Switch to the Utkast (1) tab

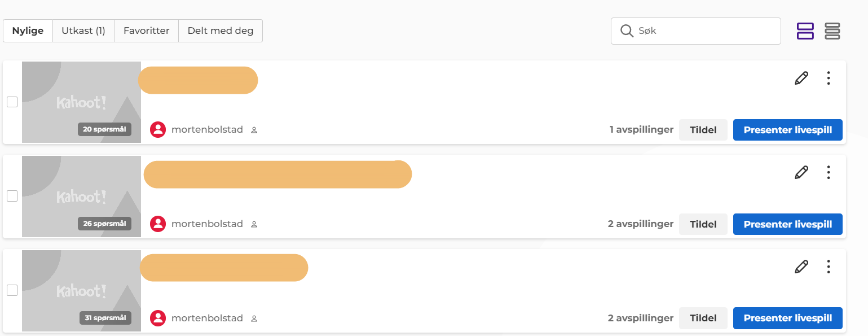tap(83, 31)
